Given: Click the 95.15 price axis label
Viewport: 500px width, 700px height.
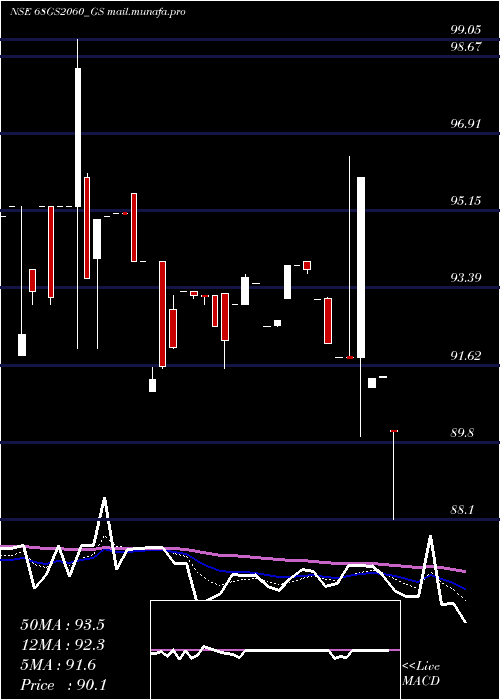Looking at the screenshot, I should point(466,200).
